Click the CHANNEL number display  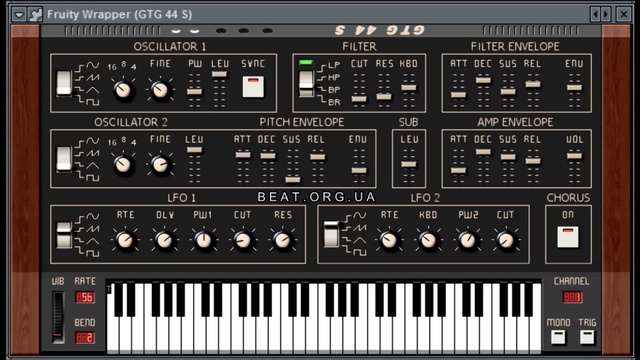572,297
